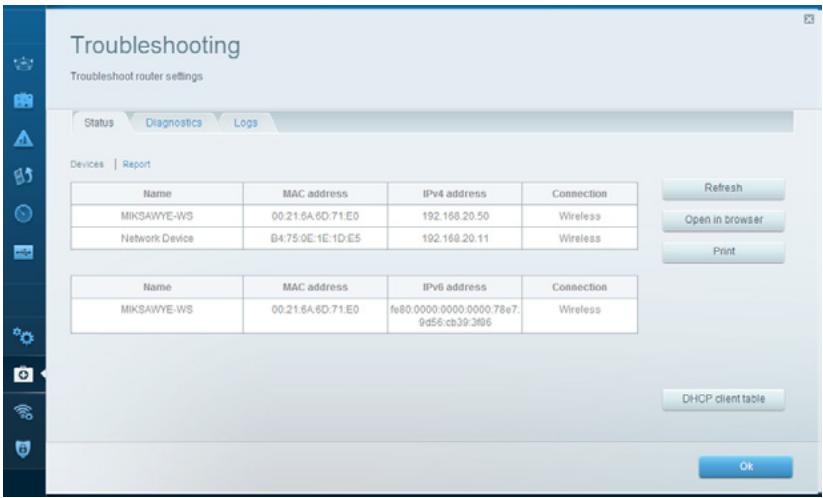
Task: Click Wireless connection for Network Device row
Action: click(579, 238)
